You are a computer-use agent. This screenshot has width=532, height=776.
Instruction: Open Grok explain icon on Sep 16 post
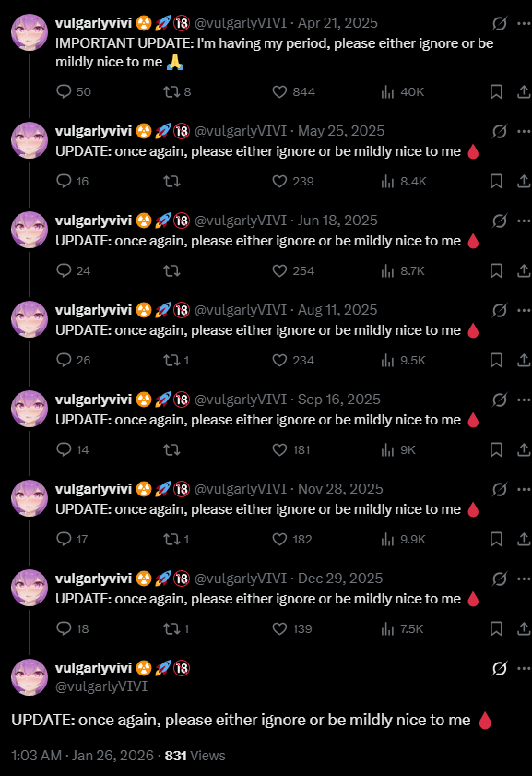(500, 400)
